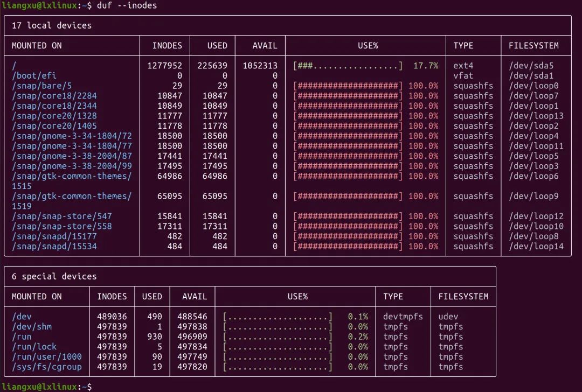This screenshot has height=392, width=582.
Task: Click the 0.1% usage value
Action: click(358, 316)
